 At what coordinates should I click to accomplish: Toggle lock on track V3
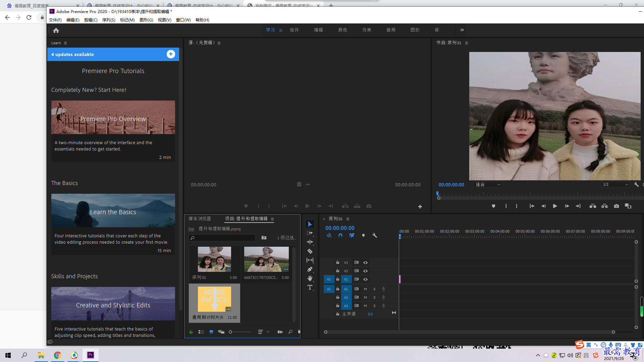coord(338,262)
